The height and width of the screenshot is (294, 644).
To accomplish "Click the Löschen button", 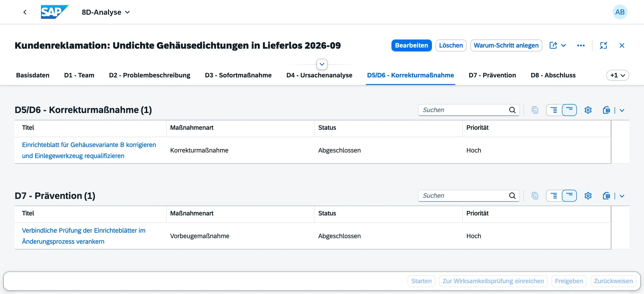I will coord(451,45).
